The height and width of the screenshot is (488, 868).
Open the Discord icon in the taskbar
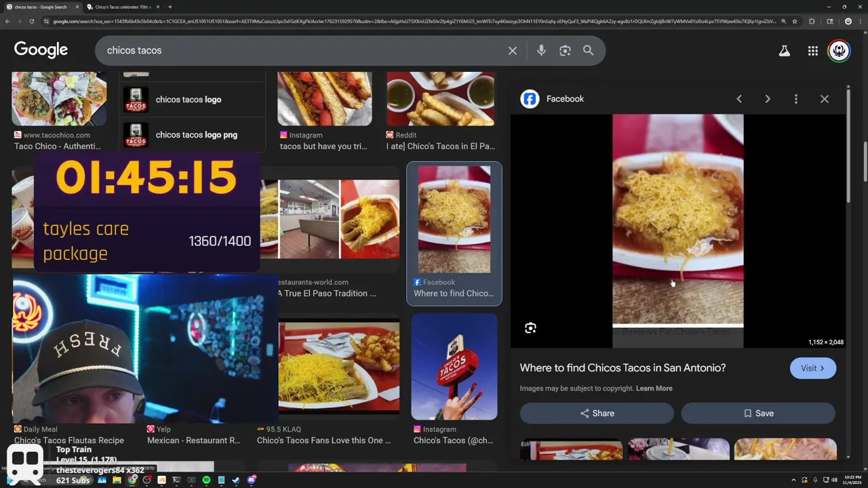coord(252,481)
